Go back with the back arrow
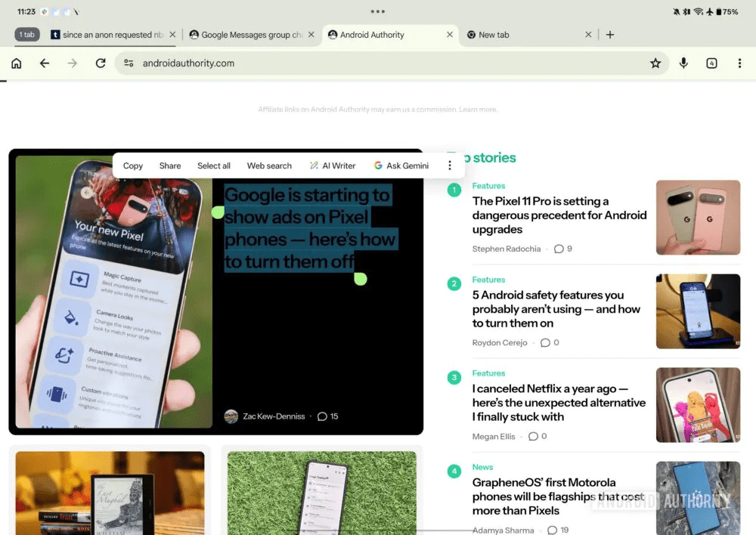Viewport: 756px width, 535px height. [45, 63]
